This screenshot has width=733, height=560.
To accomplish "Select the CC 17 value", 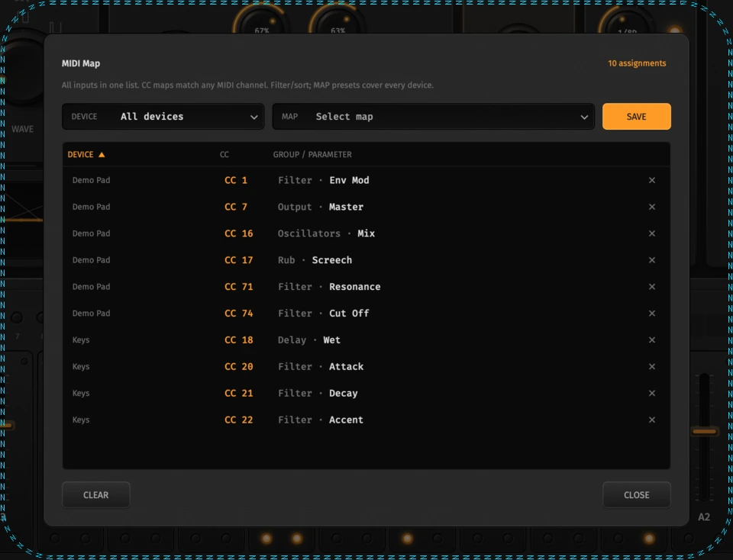I will click(x=238, y=260).
